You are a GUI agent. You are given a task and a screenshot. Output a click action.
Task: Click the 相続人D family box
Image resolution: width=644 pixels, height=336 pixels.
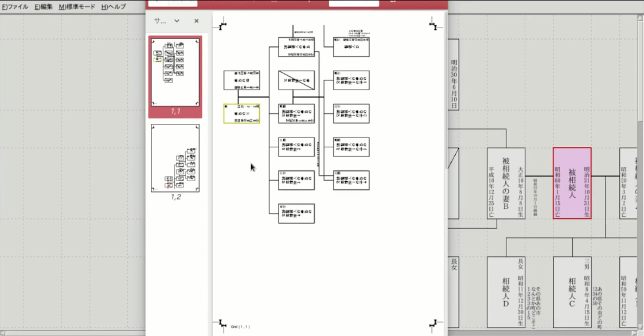tap(506, 292)
